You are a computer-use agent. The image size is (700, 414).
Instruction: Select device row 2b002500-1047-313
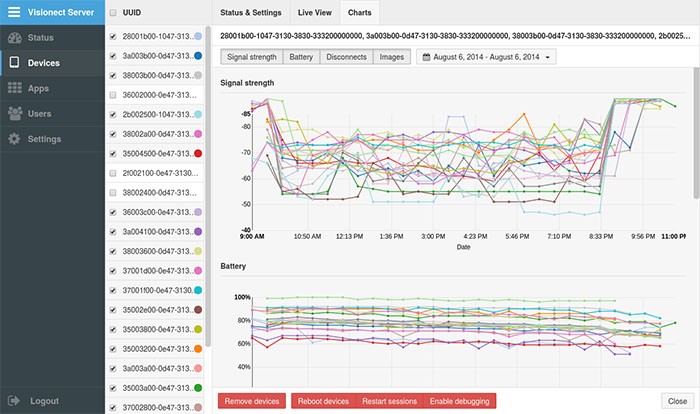[x=155, y=115]
